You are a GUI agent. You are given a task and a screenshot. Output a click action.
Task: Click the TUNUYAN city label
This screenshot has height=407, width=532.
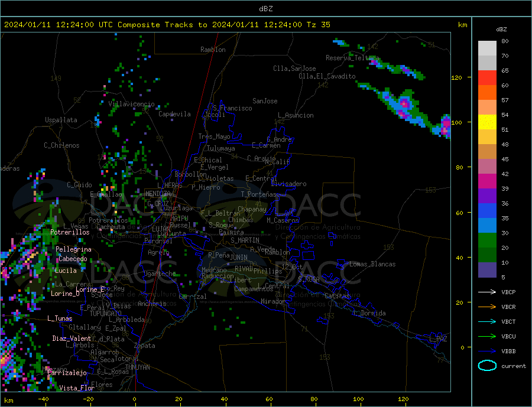(137, 367)
